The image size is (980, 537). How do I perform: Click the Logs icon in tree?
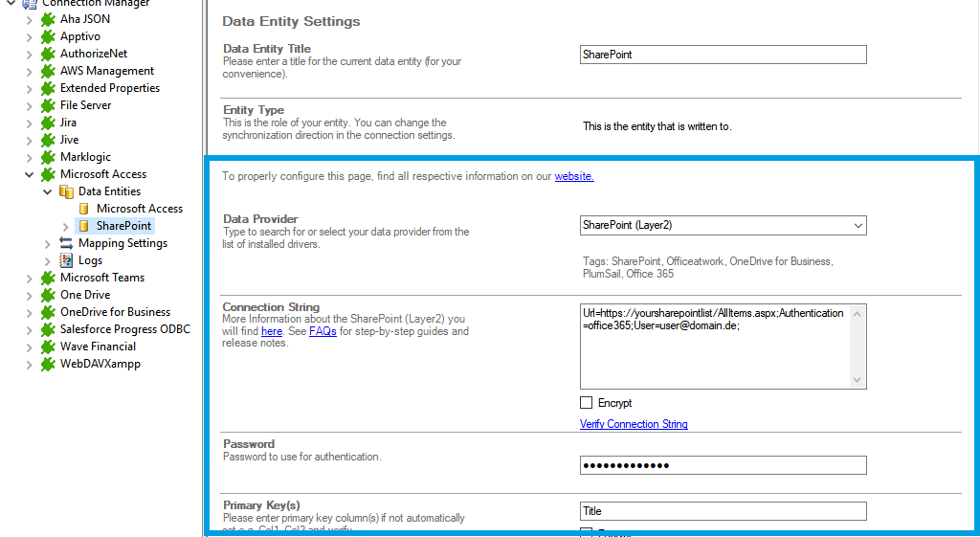tap(66, 260)
